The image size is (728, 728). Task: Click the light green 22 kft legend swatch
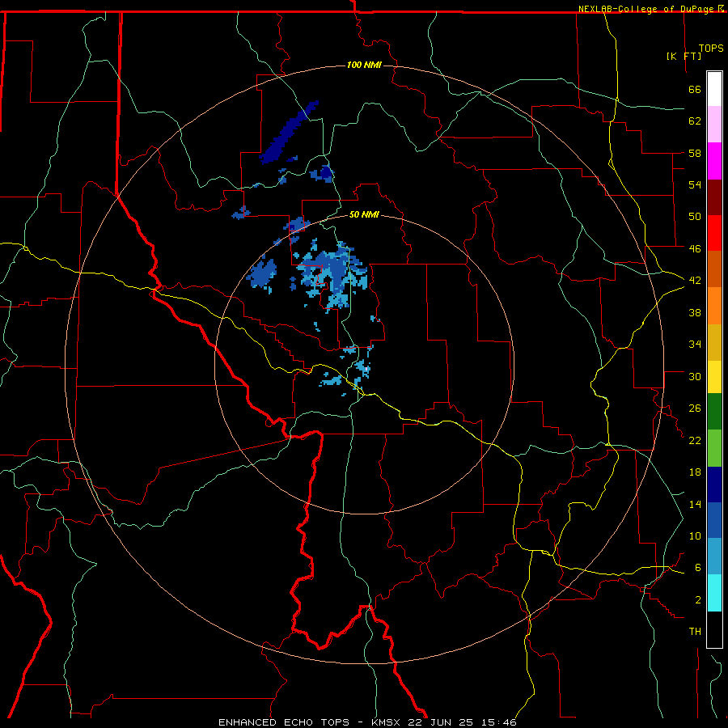[714, 448]
